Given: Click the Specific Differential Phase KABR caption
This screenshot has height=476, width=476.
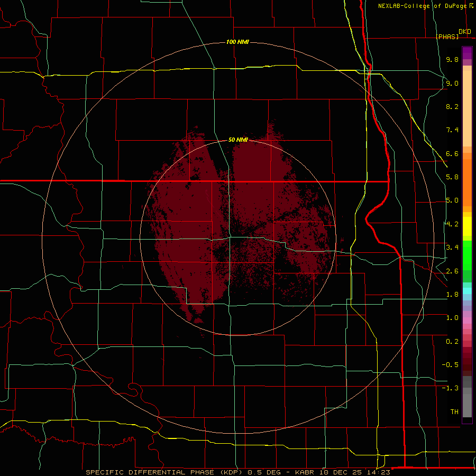Looking at the screenshot, I should click(238, 472).
